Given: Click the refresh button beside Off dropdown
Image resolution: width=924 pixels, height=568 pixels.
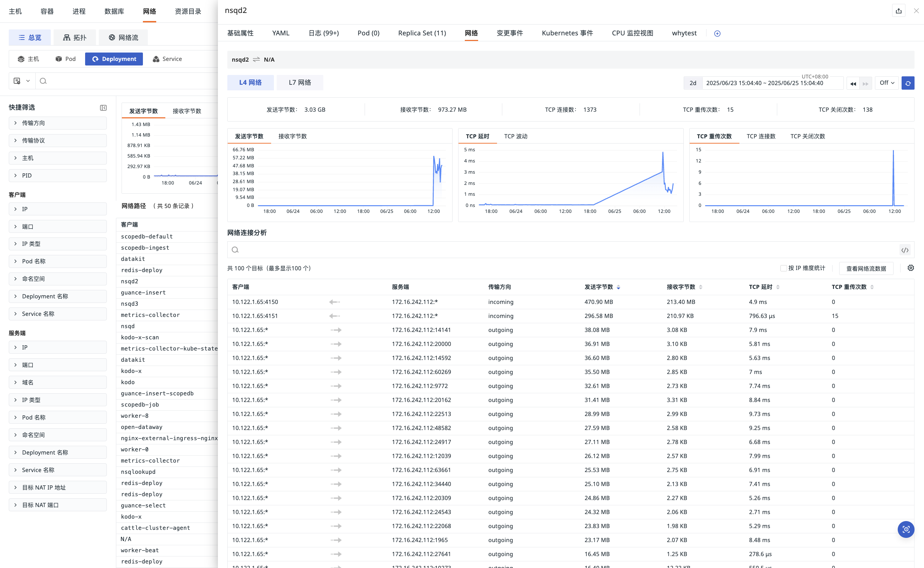Looking at the screenshot, I should (x=908, y=83).
